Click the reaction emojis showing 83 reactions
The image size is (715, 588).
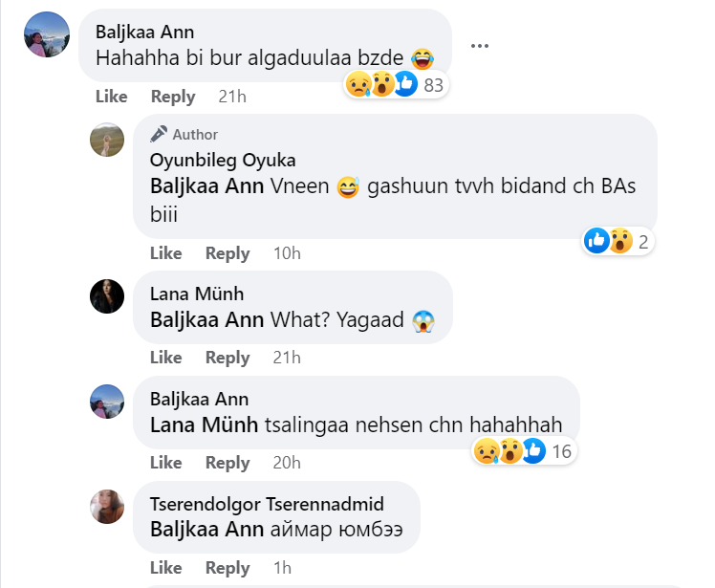394,85
